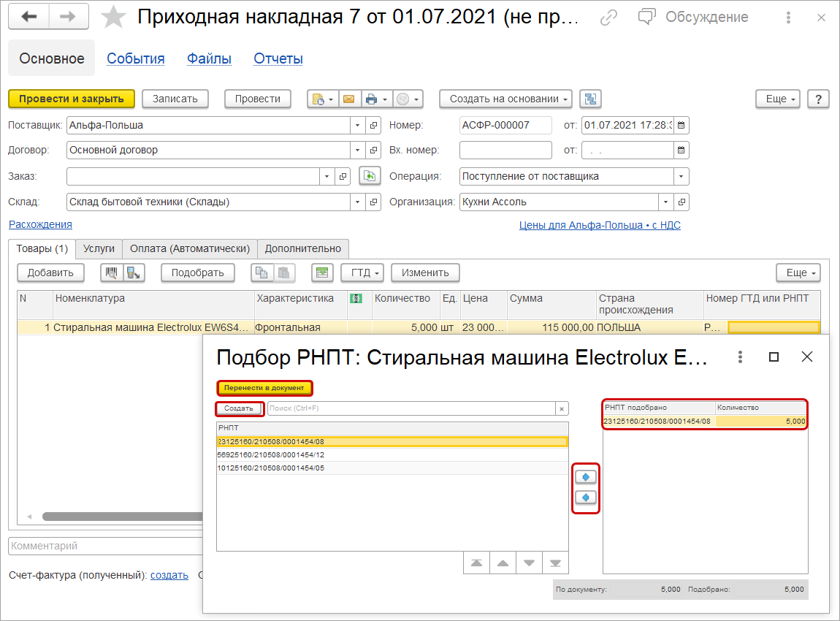
Task: Open the ГТД dropdown button
Action: (363, 273)
